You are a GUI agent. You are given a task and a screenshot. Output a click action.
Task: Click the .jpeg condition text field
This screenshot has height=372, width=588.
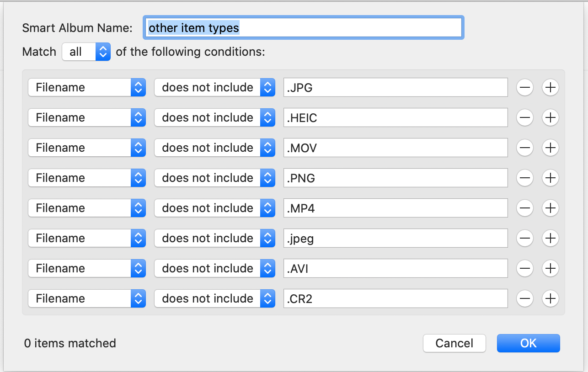(396, 238)
